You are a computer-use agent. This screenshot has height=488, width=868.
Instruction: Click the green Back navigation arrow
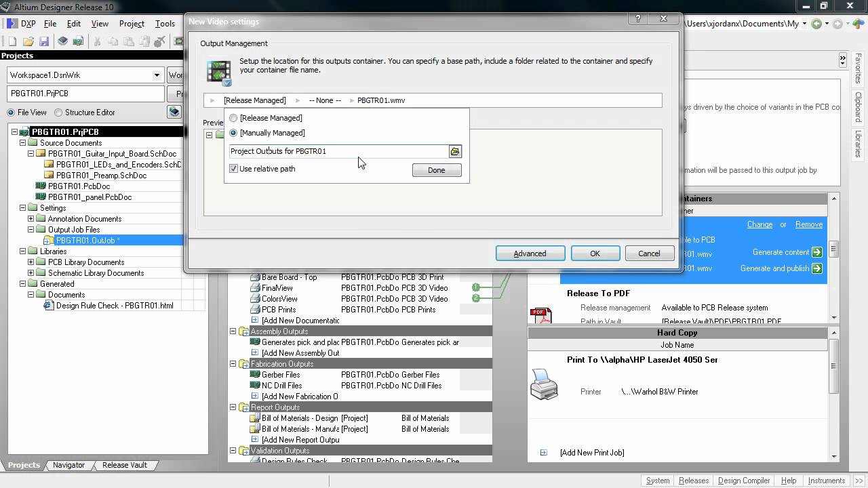[x=816, y=24]
